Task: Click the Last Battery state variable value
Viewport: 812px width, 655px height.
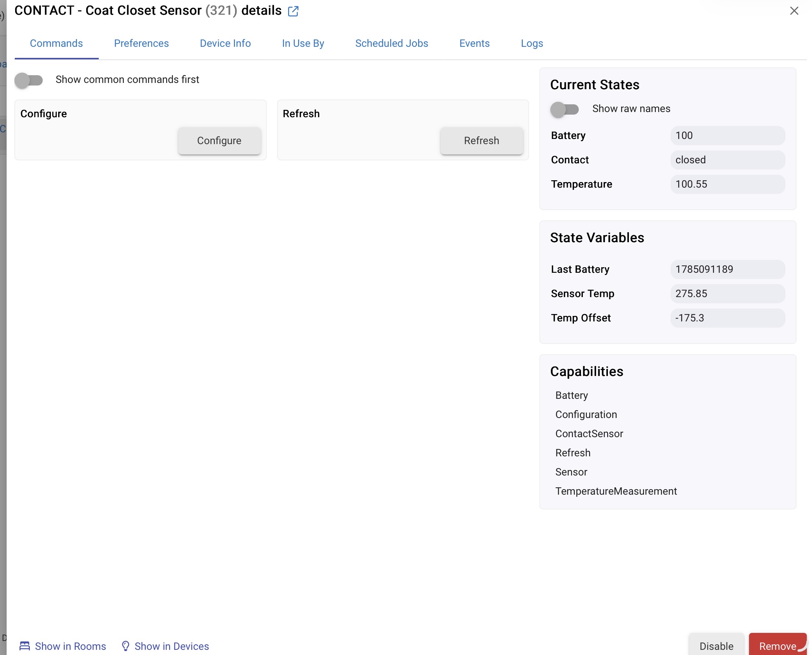Action: click(x=728, y=269)
